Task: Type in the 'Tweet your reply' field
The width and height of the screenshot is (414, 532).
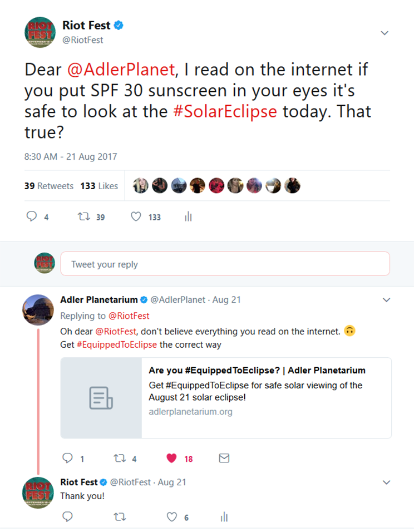Action: point(225,264)
